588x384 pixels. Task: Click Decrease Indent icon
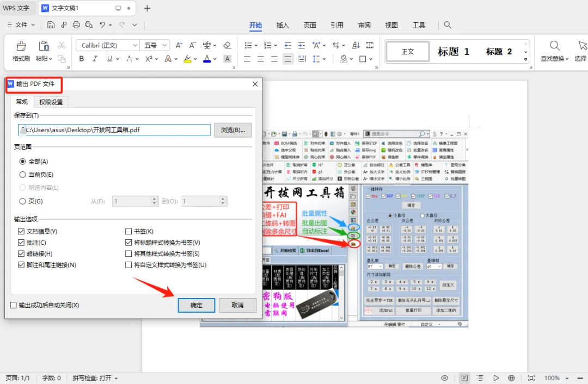287,45
